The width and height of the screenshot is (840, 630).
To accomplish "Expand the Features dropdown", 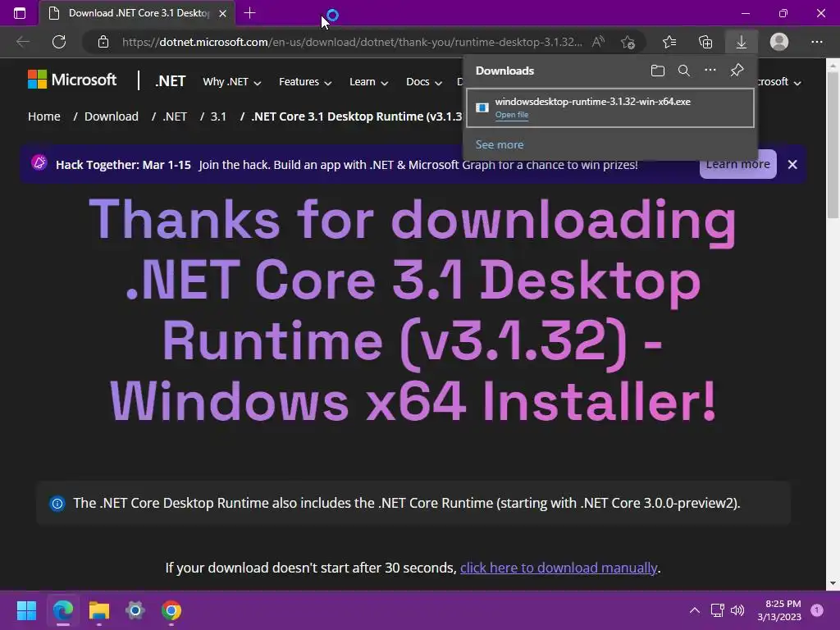I will [305, 82].
